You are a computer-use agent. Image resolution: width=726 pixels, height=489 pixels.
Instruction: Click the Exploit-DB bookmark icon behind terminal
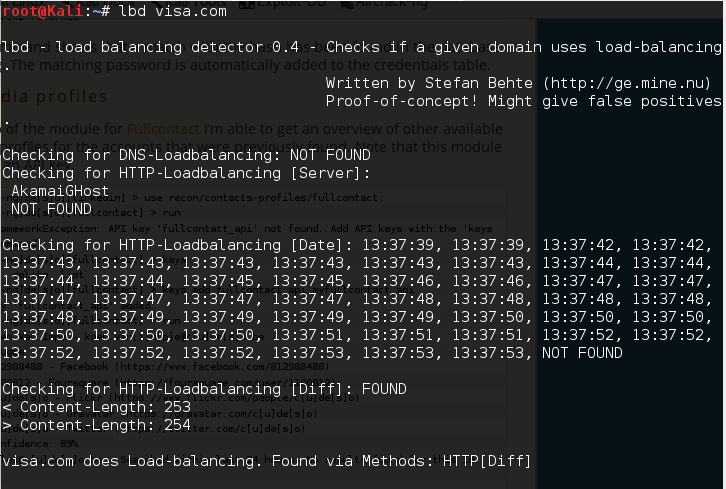coord(246,4)
